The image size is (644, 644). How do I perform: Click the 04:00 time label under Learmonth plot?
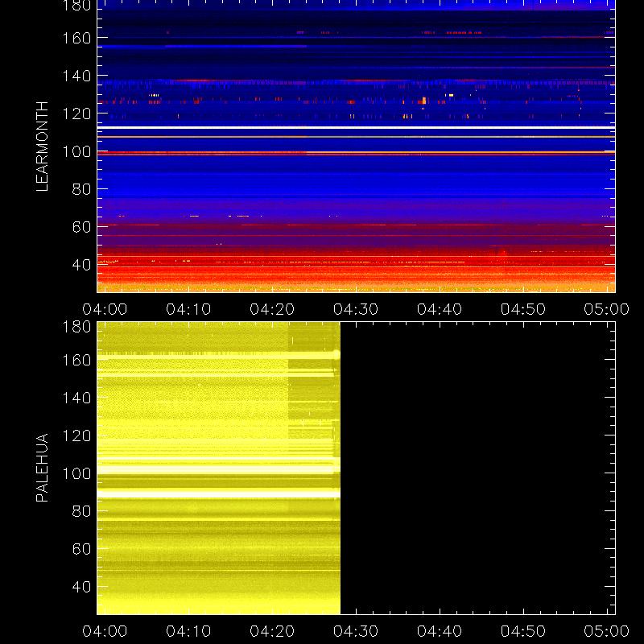105,309
